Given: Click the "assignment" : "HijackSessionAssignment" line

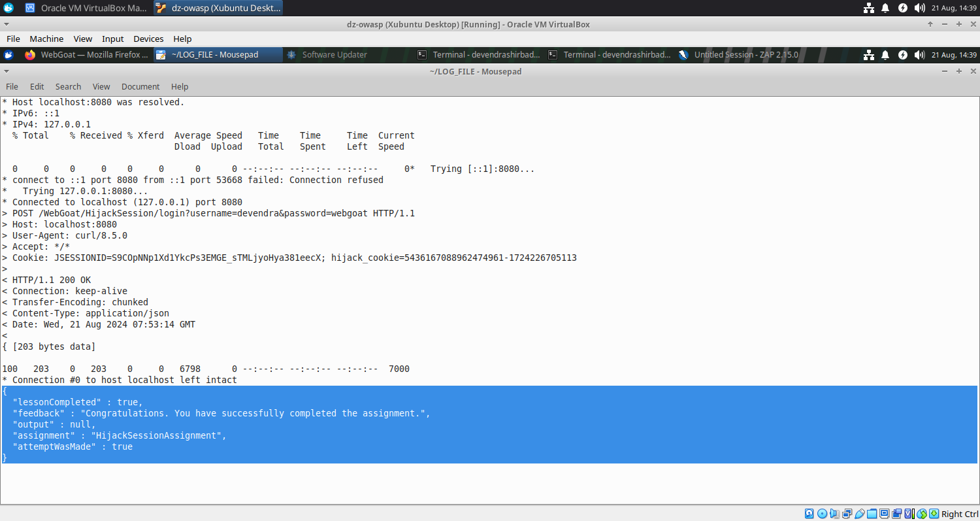Looking at the screenshot, I should coord(120,435).
